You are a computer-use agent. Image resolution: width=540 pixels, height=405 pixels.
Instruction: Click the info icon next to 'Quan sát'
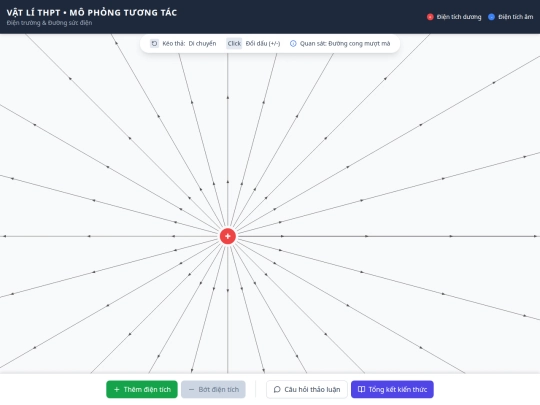coord(293,43)
